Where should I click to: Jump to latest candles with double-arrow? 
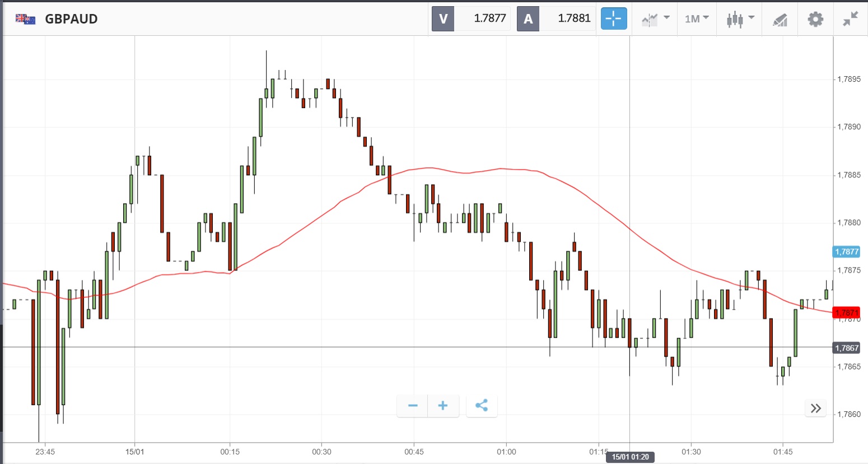tap(816, 408)
